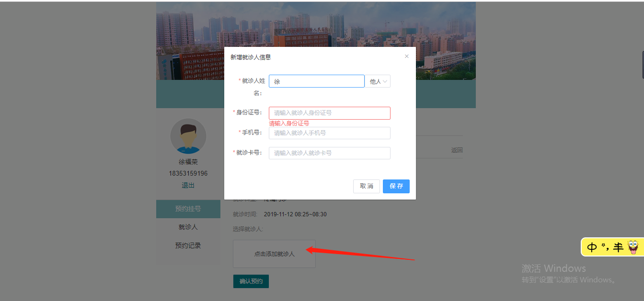Open the 预约记录 sidebar item
Image resolution: width=644 pixels, height=301 pixels.
188,245
